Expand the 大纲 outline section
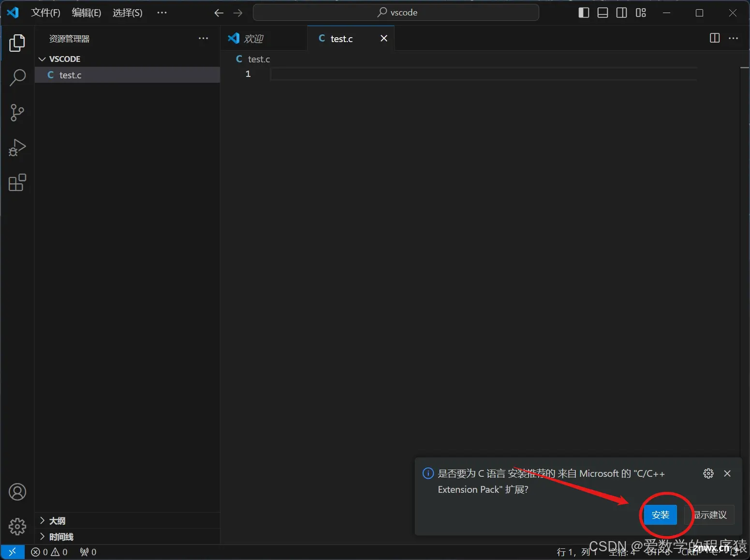This screenshot has width=750, height=560. pos(128,521)
